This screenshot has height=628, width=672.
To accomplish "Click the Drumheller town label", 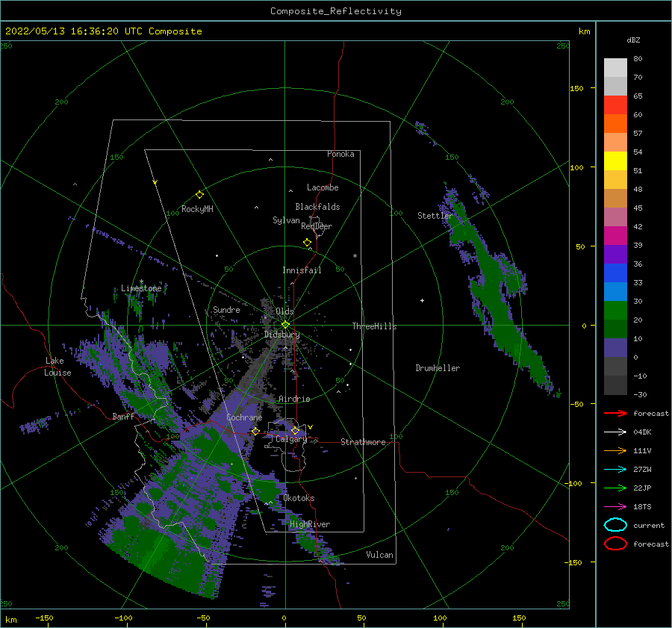I will 438,368.
